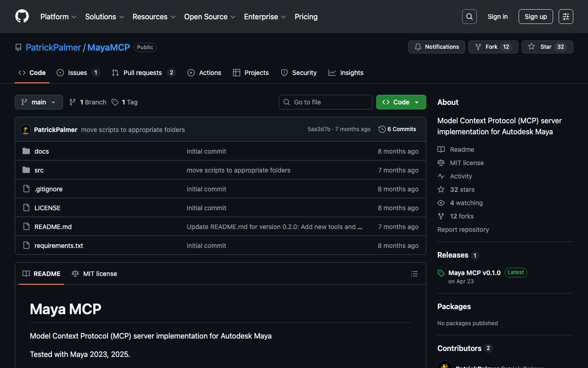The height and width of the screenshot is (368, 588).
Task: Open the docs folder
Action: tap(41, 151)
